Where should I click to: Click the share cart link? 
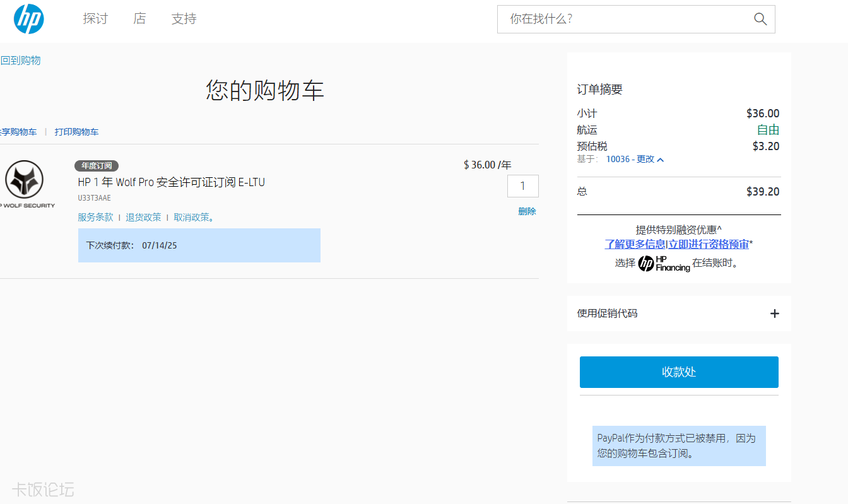(18, 132)
